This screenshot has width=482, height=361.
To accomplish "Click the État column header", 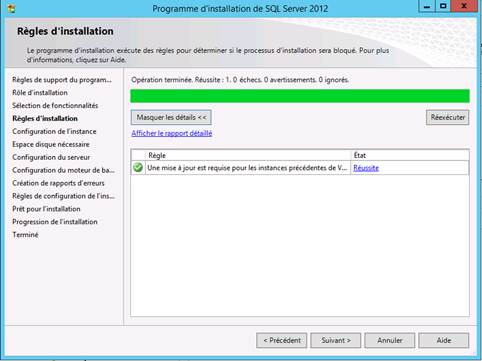I will (410, 155).
